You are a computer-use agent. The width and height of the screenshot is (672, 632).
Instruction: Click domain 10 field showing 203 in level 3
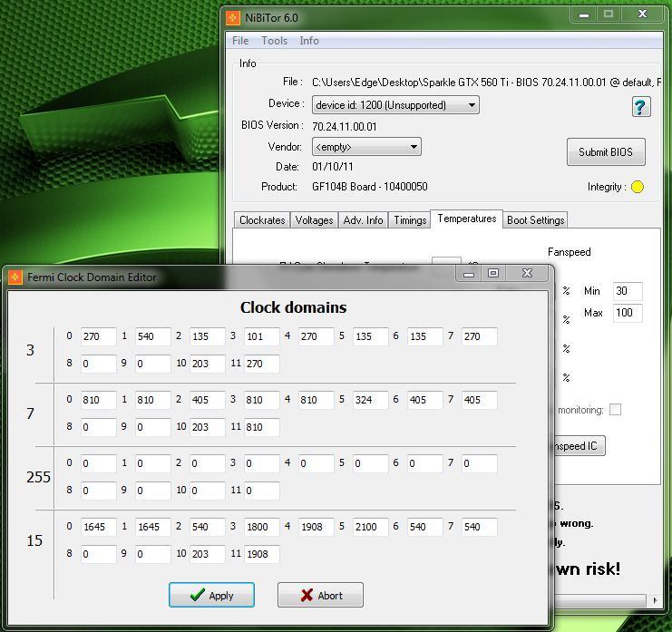(208, 364)
